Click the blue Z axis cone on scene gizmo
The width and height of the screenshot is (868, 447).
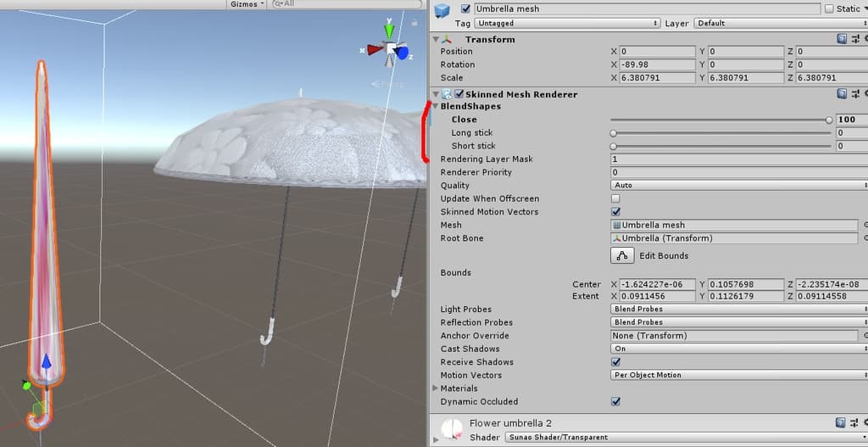point(402,53)
